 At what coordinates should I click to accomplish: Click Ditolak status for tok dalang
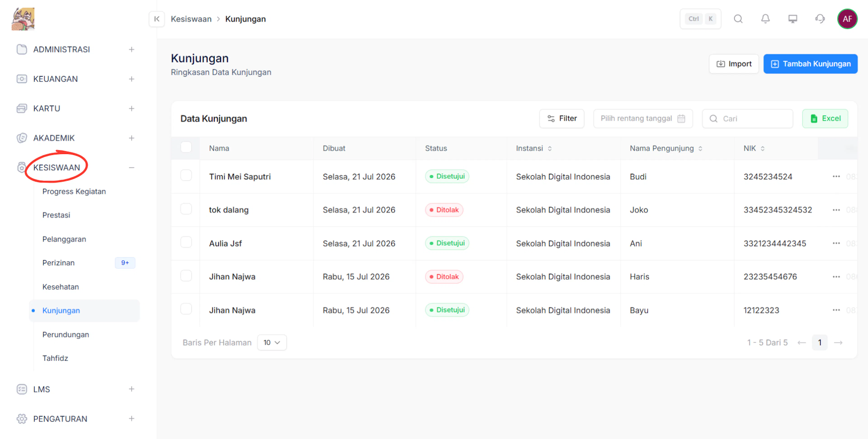[444, 210]
